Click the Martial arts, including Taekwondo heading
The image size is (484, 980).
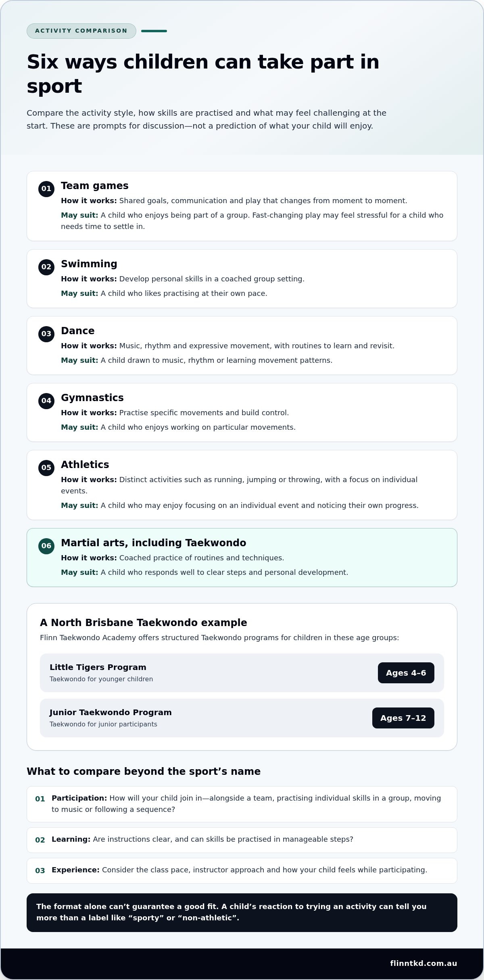[x=153, y=543]
